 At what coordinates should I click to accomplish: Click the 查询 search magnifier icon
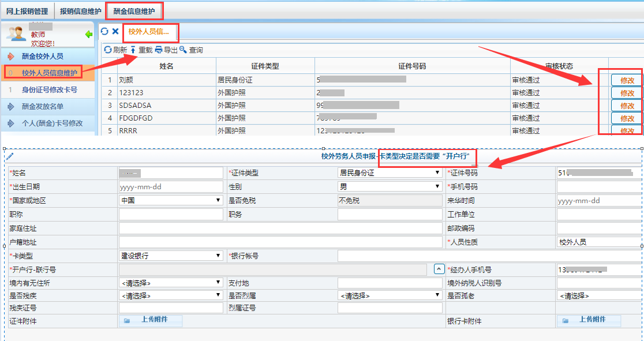184,50
